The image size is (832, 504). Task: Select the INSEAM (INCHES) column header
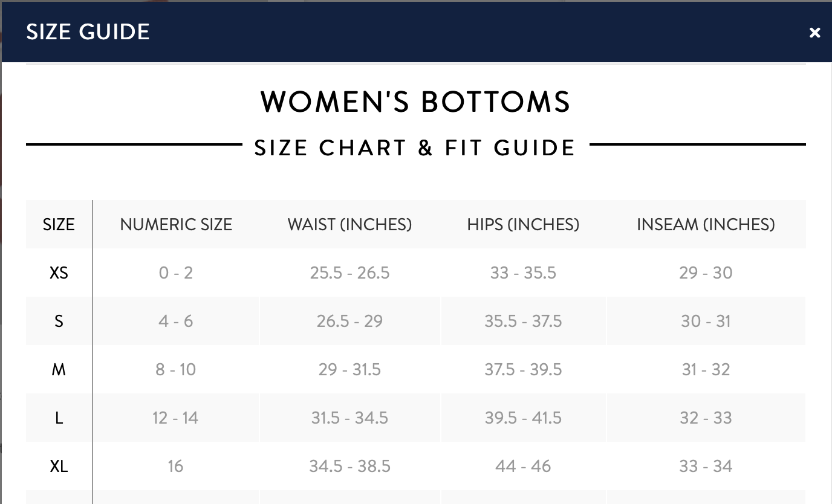[x=706, y=225]
